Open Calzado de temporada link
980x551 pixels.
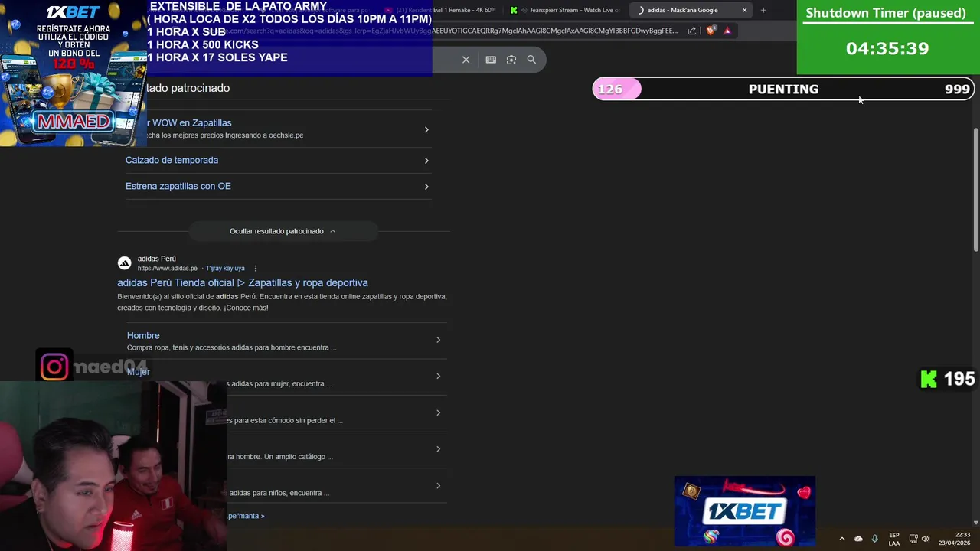tap(171, 160)
